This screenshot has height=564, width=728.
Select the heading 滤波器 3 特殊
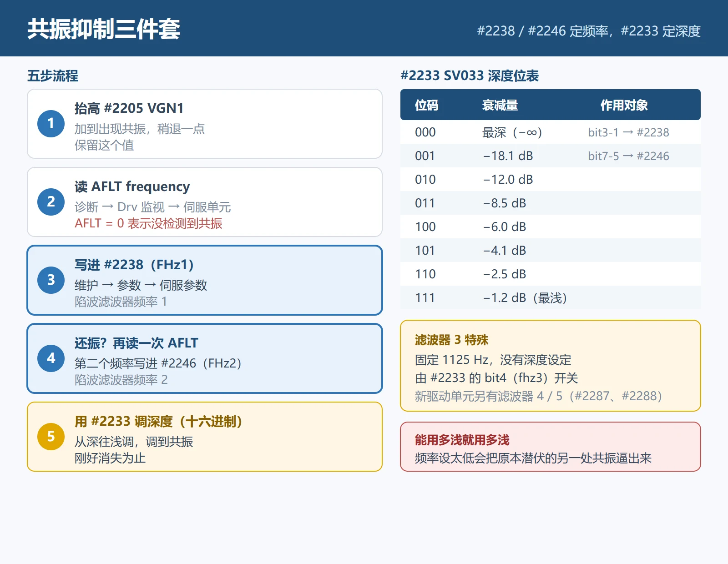click(x=452, y=340)
